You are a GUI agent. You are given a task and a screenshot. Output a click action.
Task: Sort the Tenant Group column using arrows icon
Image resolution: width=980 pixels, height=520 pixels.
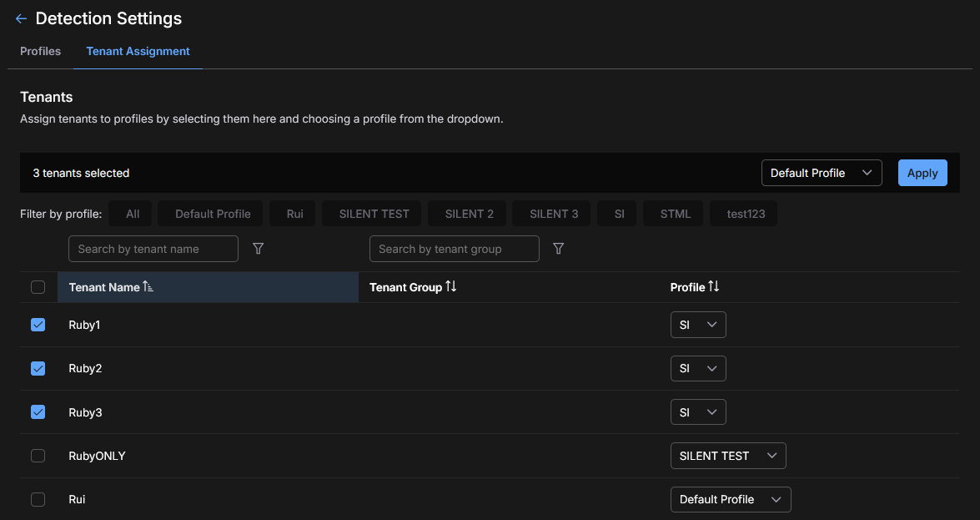451,287
